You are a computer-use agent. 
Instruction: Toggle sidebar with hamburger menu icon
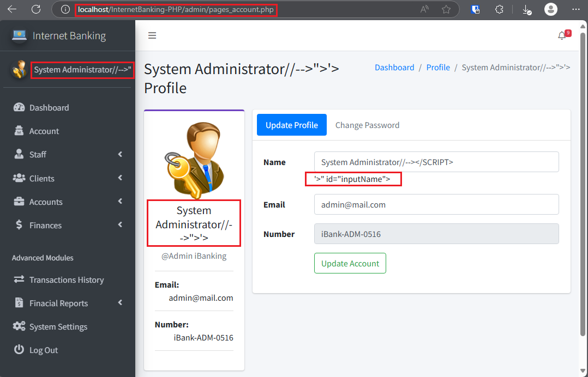click(x=152, y=35)
